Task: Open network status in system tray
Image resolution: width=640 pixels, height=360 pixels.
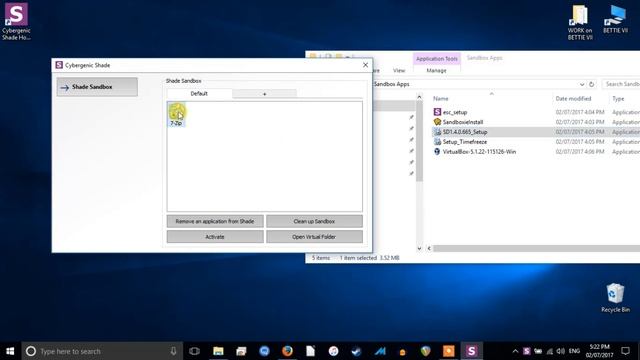Action: click(x=549, y=351)
